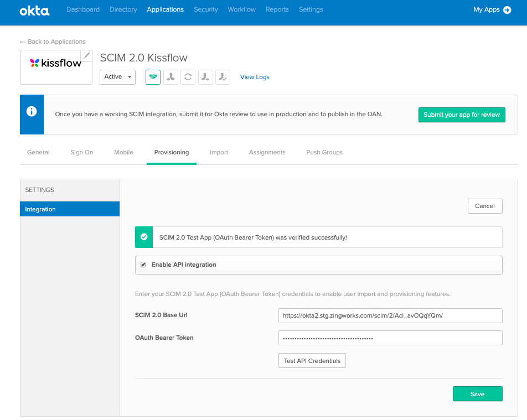Click the SCIM 2.0 Base Url field
The width and height of the screenshot is (527, 420).
390,315
